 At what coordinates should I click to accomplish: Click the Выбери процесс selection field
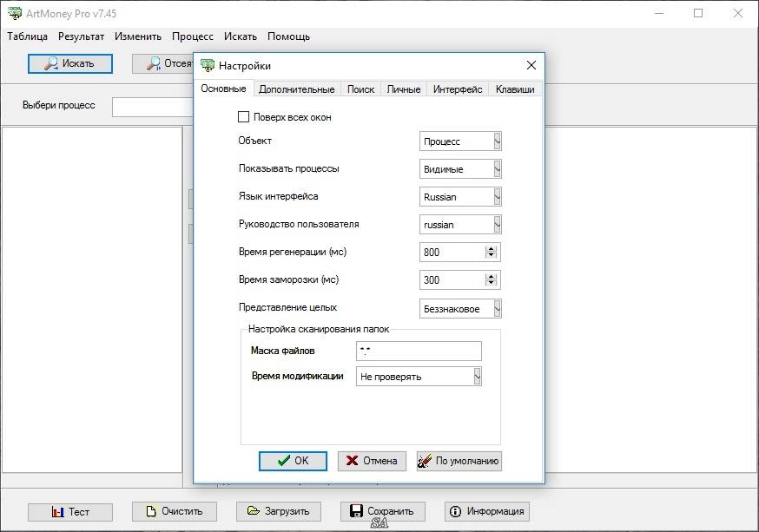[153, 107]
